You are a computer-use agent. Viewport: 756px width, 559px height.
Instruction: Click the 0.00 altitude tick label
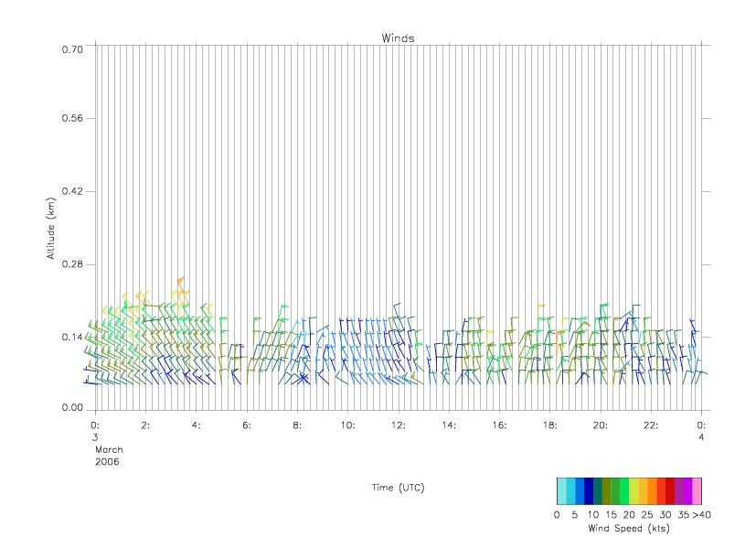coord(72,407)
